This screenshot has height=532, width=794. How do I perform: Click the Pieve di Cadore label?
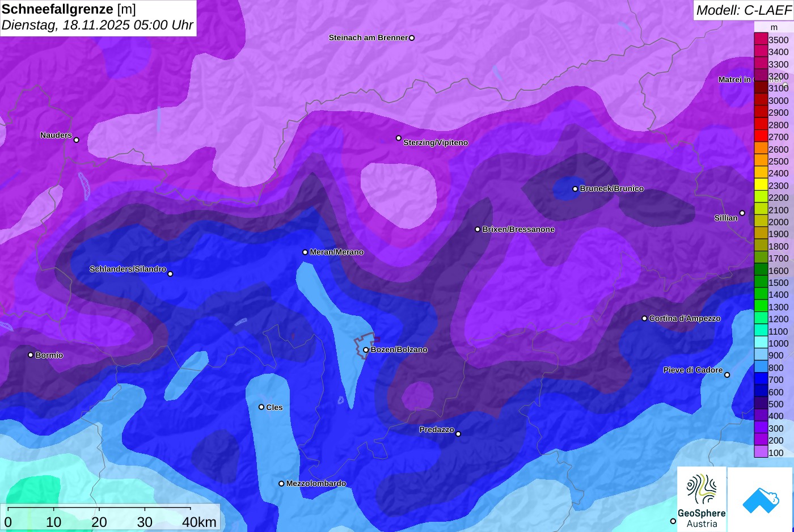693,370
